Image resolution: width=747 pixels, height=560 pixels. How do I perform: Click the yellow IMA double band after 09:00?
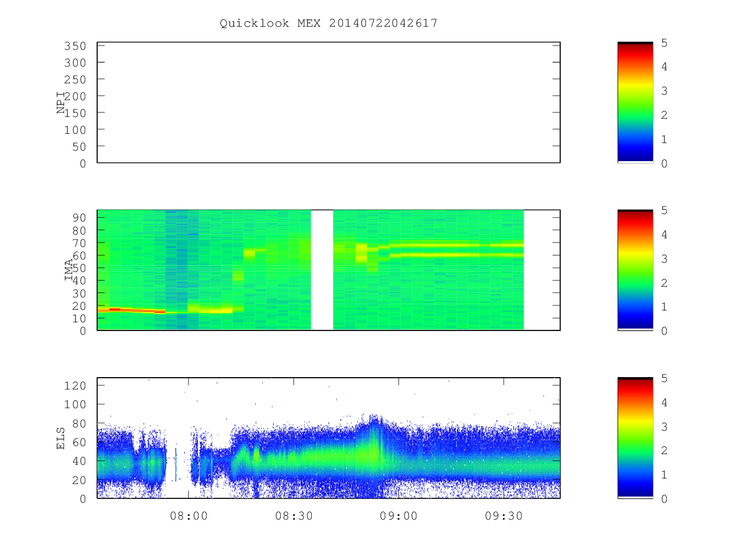[456, 250]
